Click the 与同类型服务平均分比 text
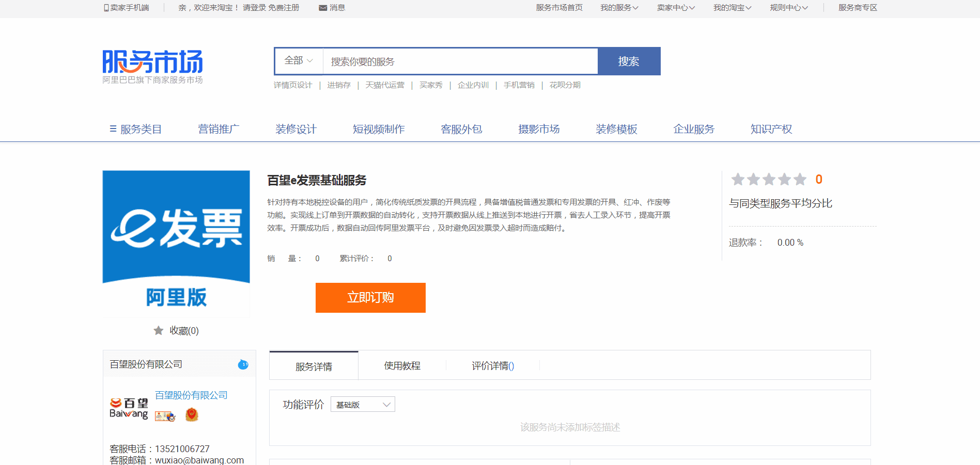980x465 pixels. tap(781, 203)
